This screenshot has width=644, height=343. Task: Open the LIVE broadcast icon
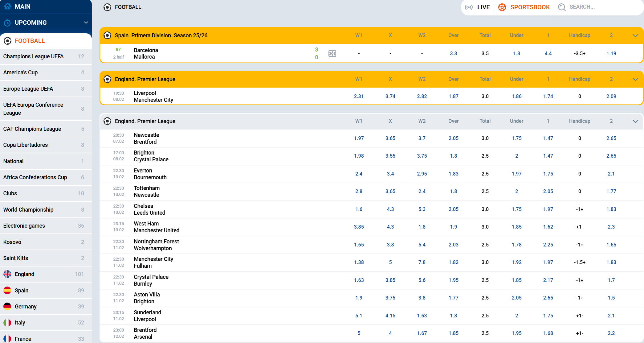point(468,7)
